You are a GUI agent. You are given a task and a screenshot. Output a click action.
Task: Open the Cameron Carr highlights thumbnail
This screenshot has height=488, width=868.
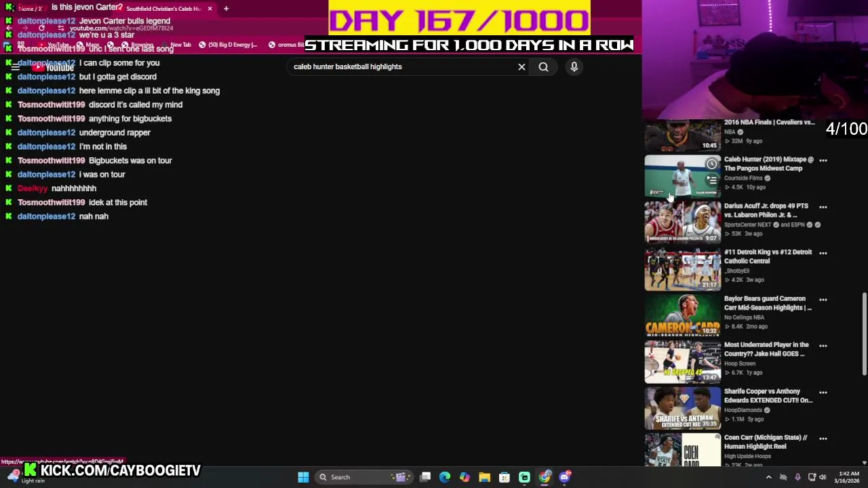click(x=682, y=315)
